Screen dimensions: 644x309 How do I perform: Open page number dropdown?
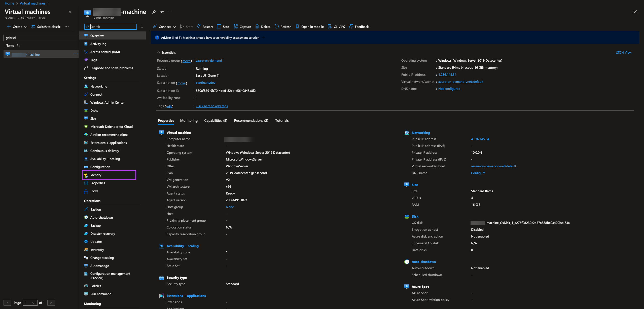pyautogui.click(x=30, y=303)
